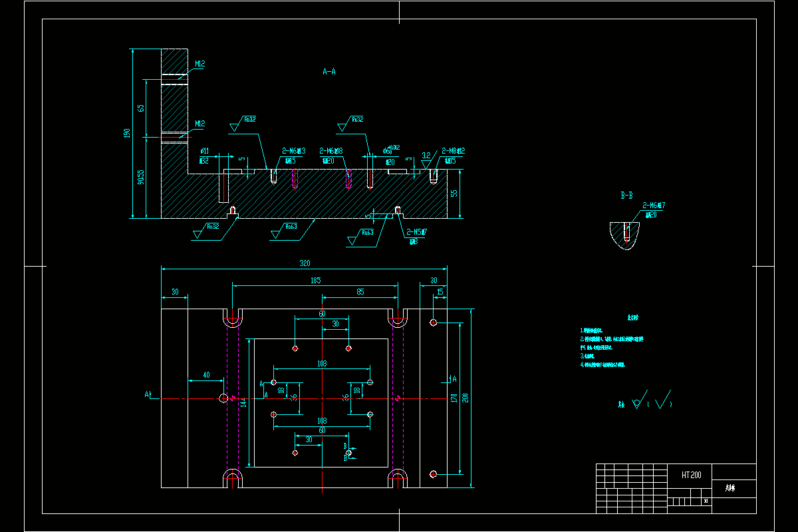
Task: Click the lower '108' dimension in plan view
Action: [x=322, y=421]
